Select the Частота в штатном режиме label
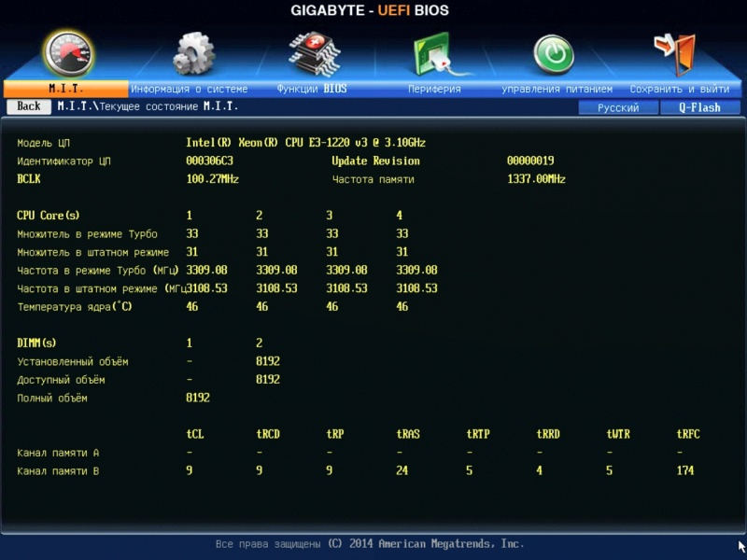 102,288
